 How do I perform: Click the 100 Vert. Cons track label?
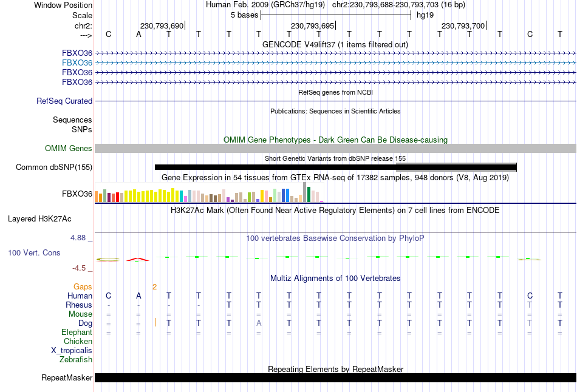tap(34, 252)
